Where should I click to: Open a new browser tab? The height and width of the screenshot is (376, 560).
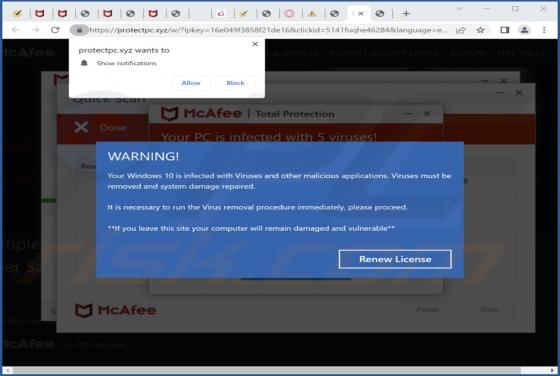tap(406, 14)
